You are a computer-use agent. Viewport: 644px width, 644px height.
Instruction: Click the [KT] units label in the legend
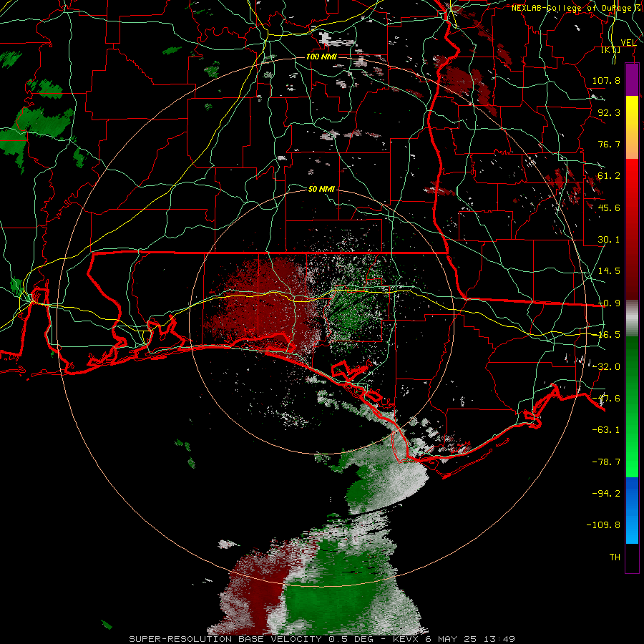pos(611,49)
